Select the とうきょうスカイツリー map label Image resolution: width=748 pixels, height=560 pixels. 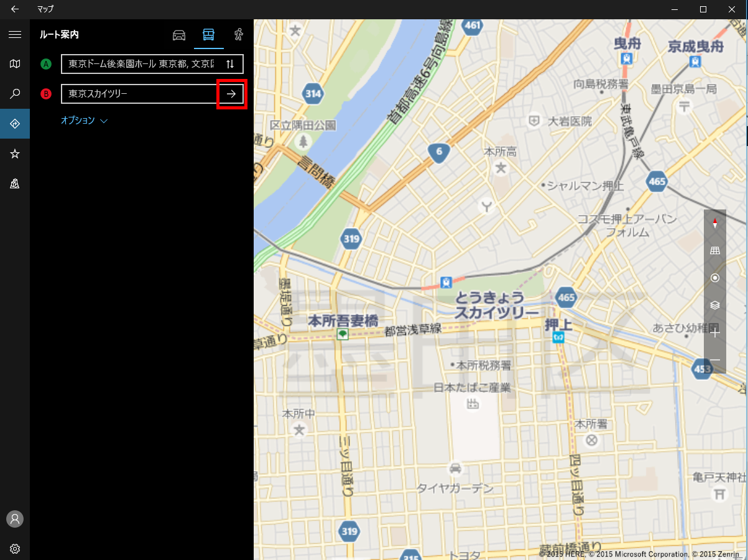point(497,305)
